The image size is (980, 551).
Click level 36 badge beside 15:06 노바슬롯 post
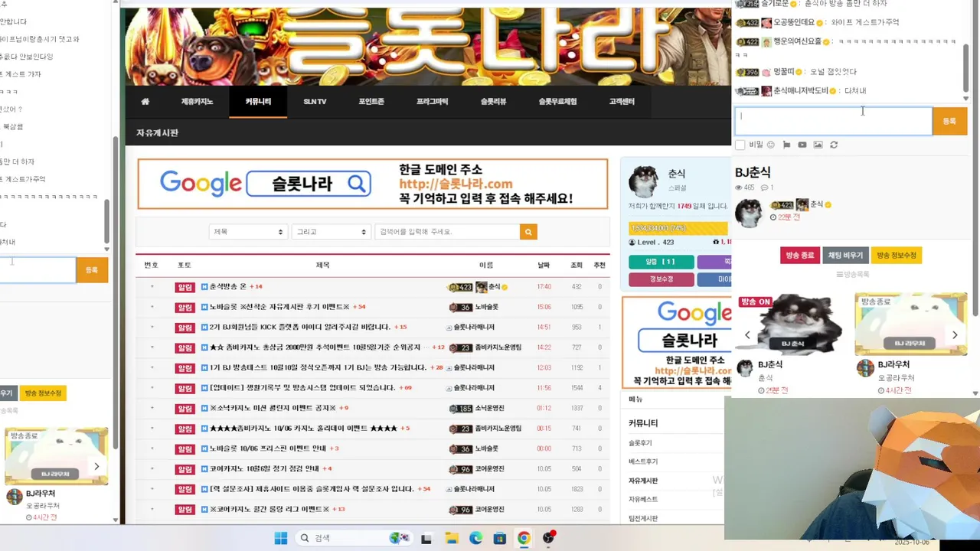click(460, 307)
